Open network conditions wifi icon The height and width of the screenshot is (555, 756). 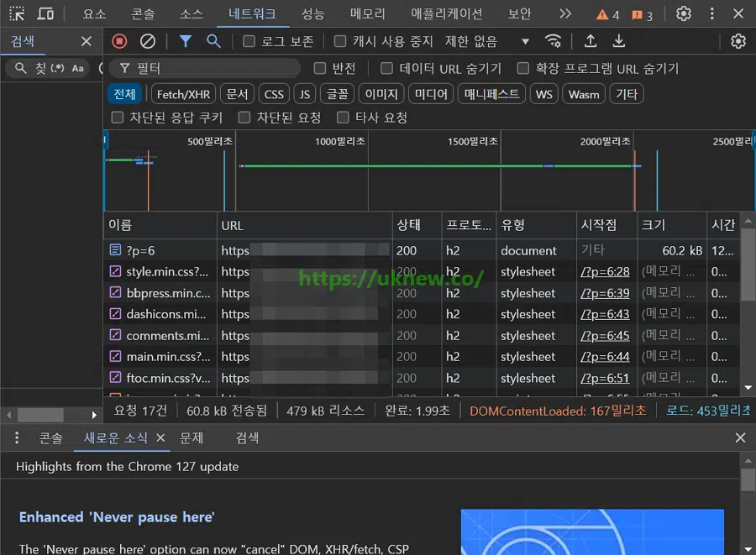coord(553,41)
